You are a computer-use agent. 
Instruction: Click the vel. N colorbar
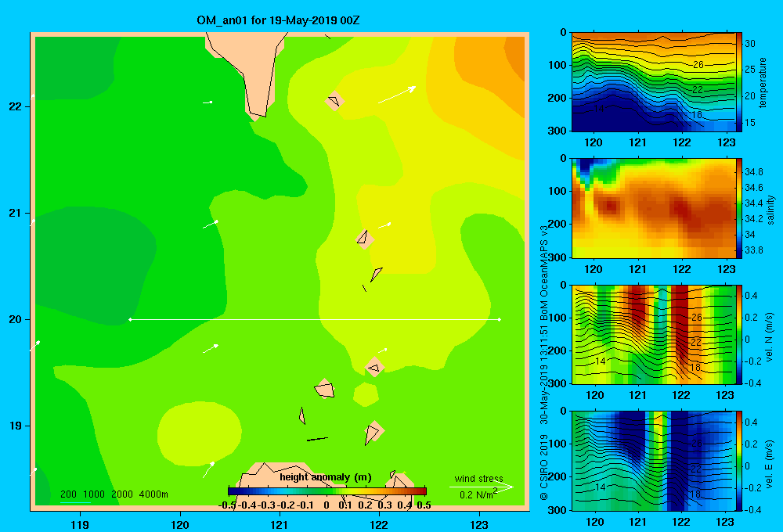click(739, 334)
